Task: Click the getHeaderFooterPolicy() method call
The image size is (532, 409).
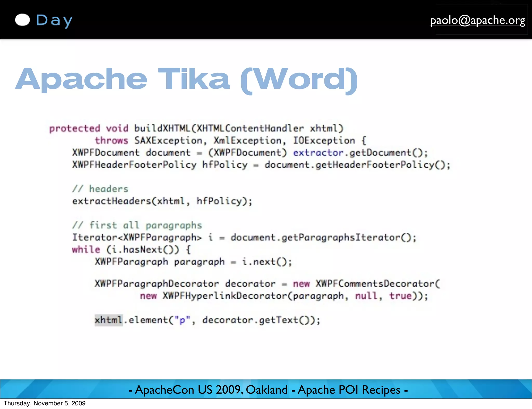Action: coord(381,165)
